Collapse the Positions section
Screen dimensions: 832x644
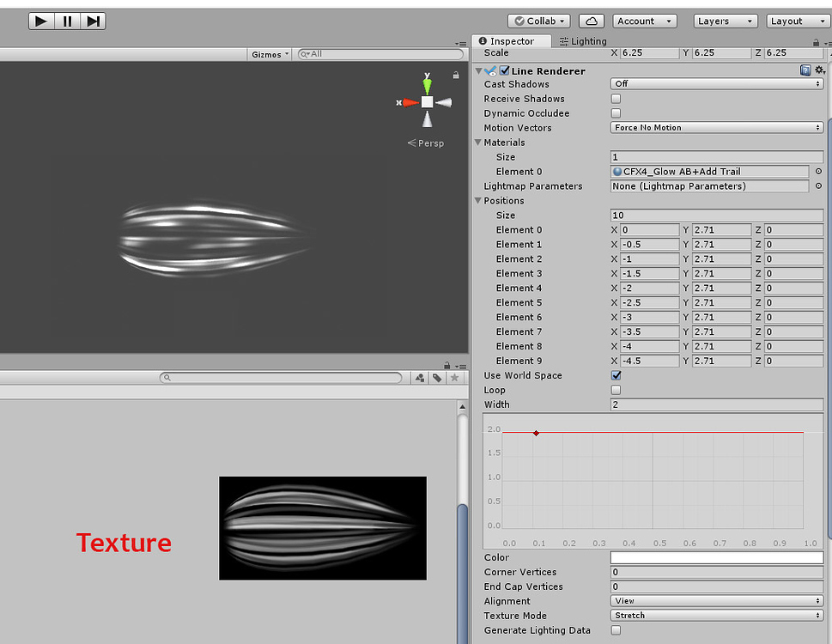tap(478, 200)
